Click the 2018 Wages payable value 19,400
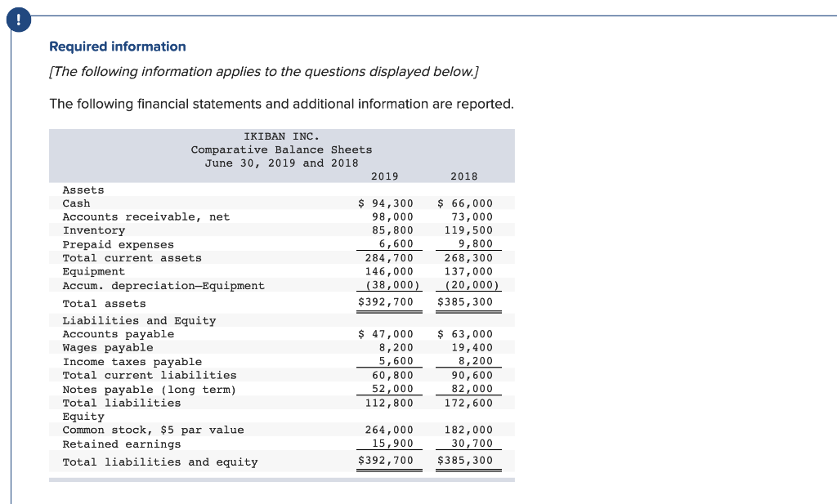The height and width of the screenshot is (504, 837). point(472,348)
